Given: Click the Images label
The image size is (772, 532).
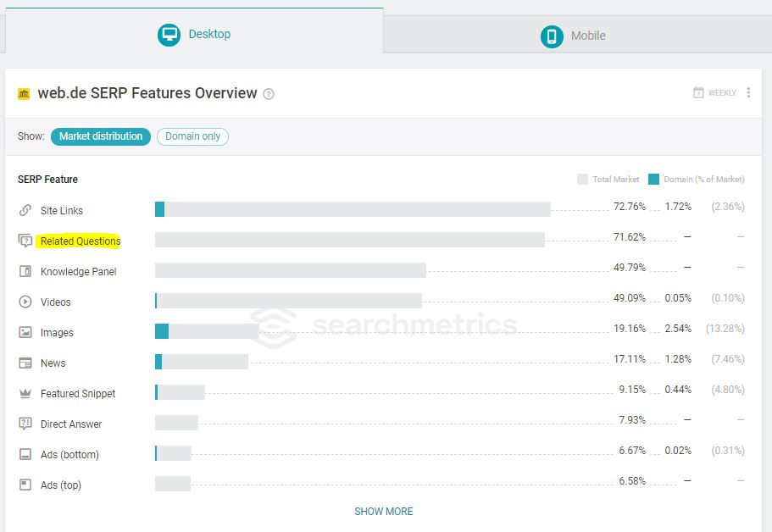Looking at the screenshot, I should 57,333.
